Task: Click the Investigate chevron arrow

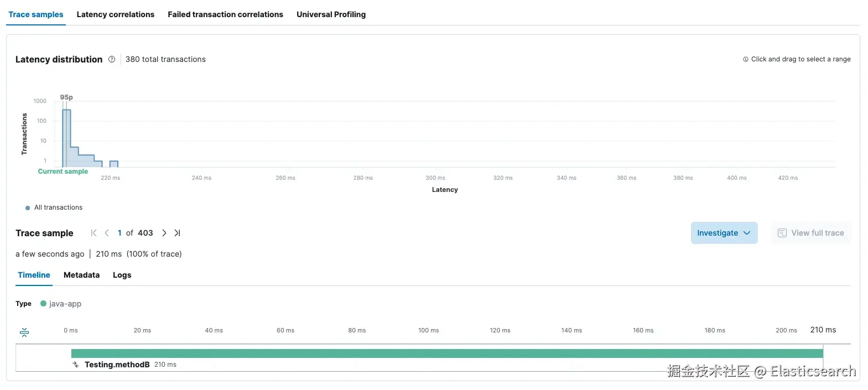Action: click(747, 233)
